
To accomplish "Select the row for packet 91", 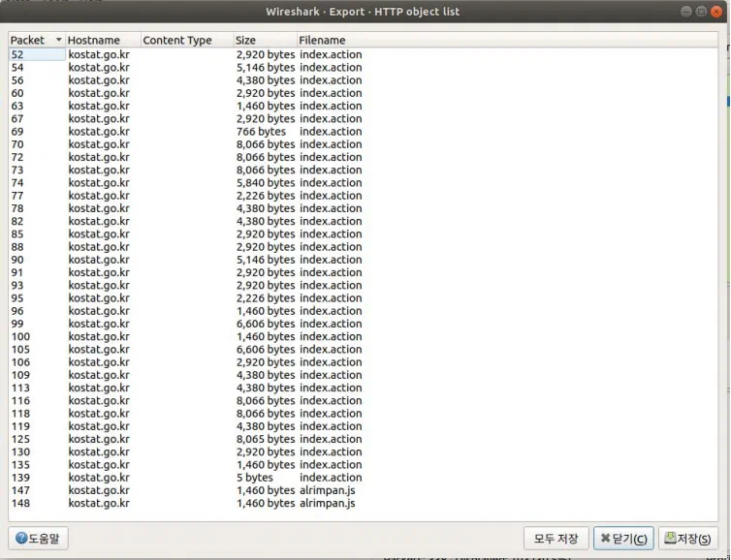I will click(364, 272).
